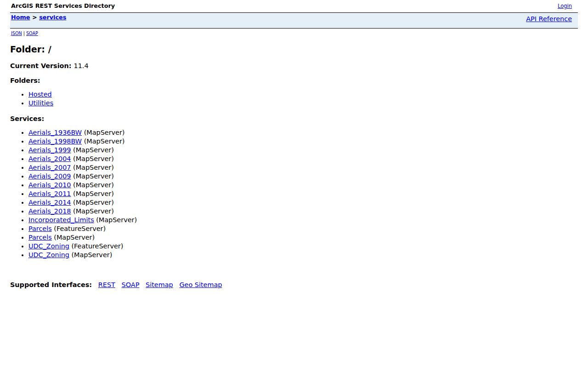Open the Parcels MapServer link

[x=40, y=237]
